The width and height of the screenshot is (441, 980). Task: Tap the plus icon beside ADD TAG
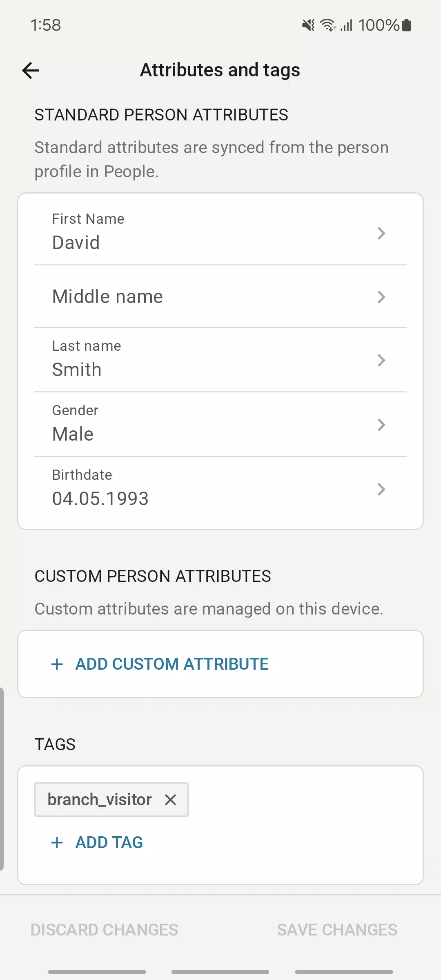click(57, 842)
